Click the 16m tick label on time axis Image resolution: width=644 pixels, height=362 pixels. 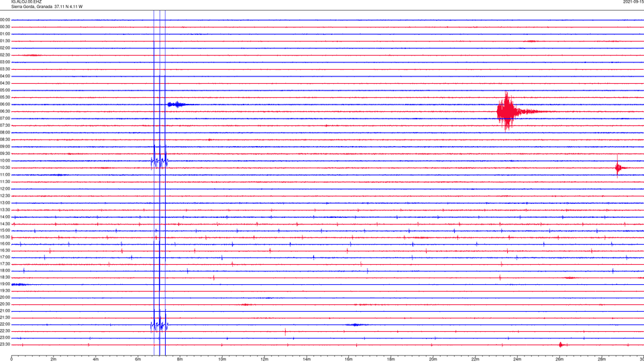point(349,359)
